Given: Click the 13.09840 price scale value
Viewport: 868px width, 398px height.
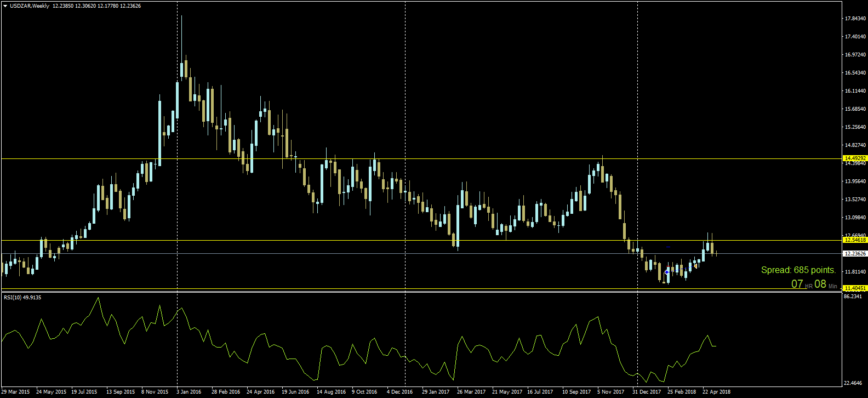Looking at the screenshot, I should [x=855, y=218].
